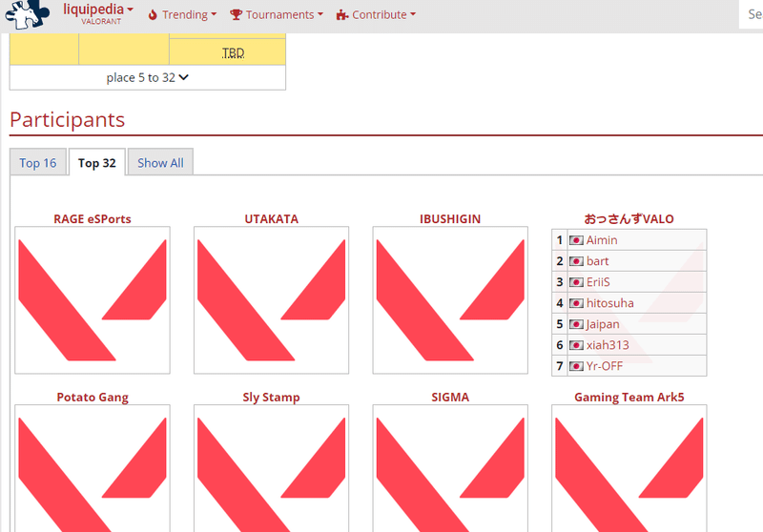Open Sly Stamp team link

272,398
